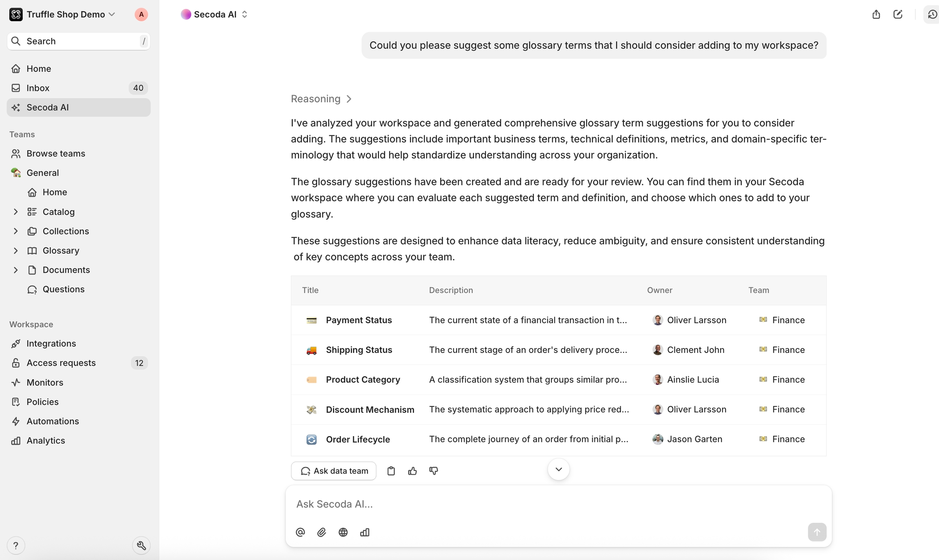Copy the AI response to clipboard
This screenshot has height=560, width=939.
tap(391, 471)
